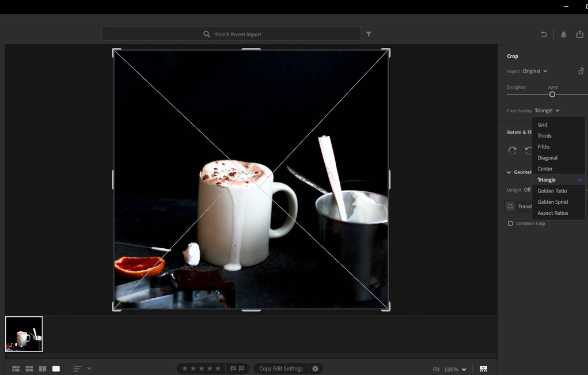Click AUTO above the Straighten slider

coord(553,88)
